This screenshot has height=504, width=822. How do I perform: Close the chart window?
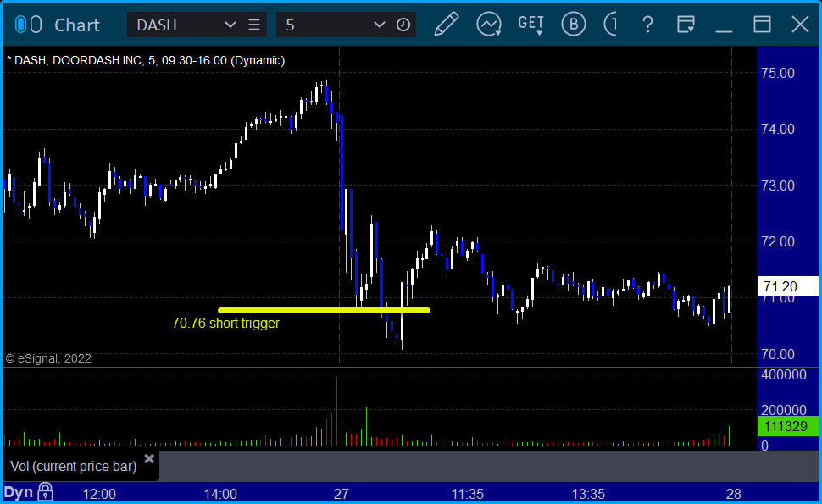click(801, 24)
